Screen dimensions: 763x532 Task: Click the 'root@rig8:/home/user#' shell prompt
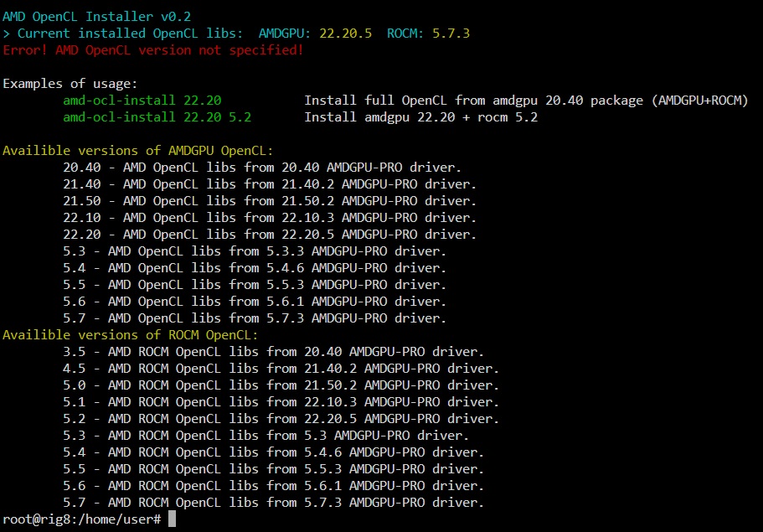pos(82,519)
